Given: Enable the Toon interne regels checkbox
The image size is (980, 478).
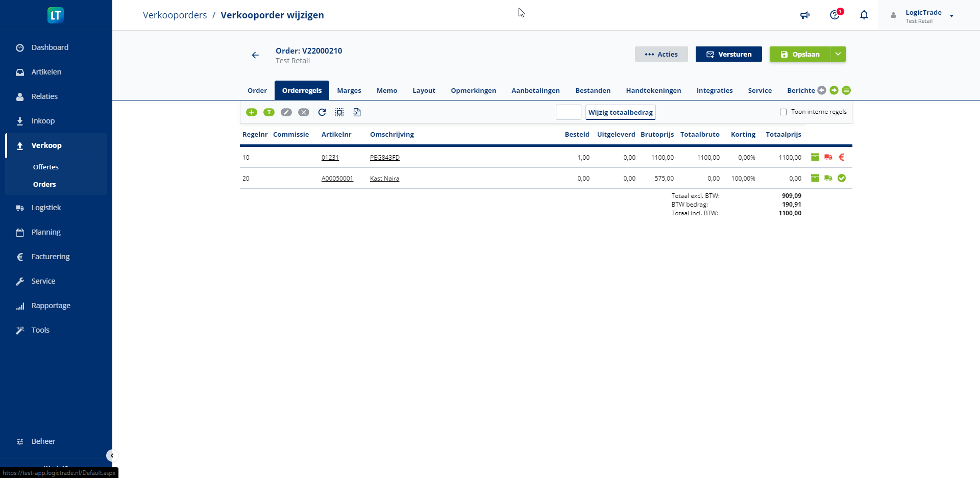Looking at the screenshot, I should click(x=783, y=112).
